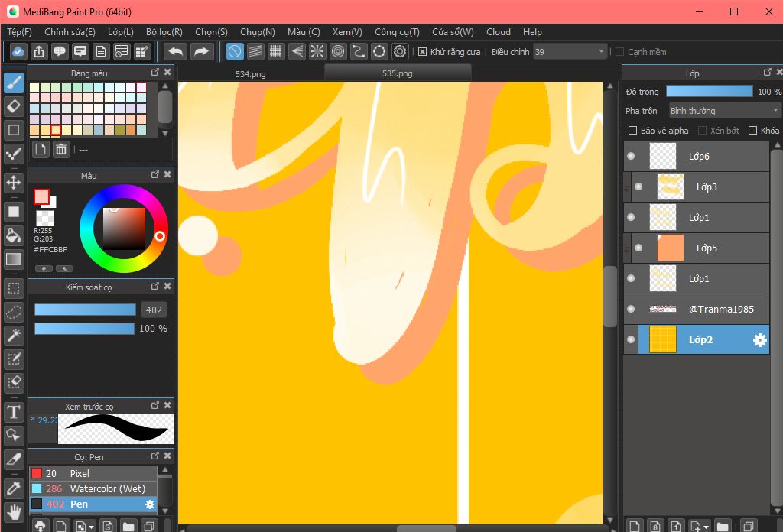783x532 pixels.
Task: Pop out the Kiểm soát cọ panel
Action: pos(155,287)
